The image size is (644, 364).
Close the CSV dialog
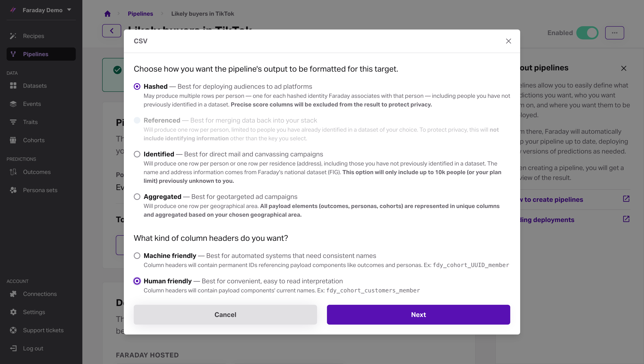click(x=509, y=41)
